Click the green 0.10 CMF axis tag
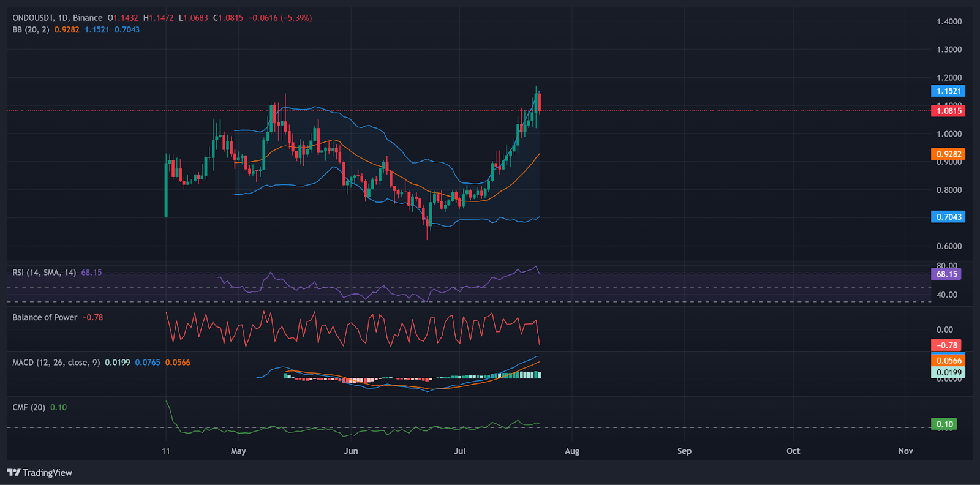The image size is (980, 485). click(944, 424)
